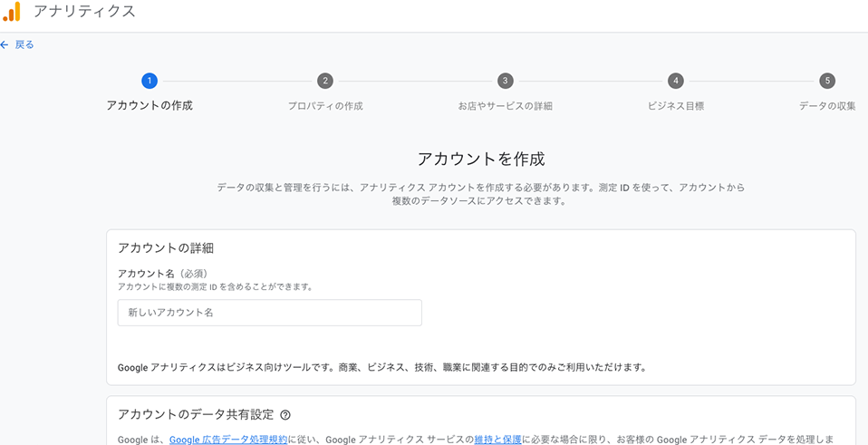Click the step 2 circle icon

[325, 81]
